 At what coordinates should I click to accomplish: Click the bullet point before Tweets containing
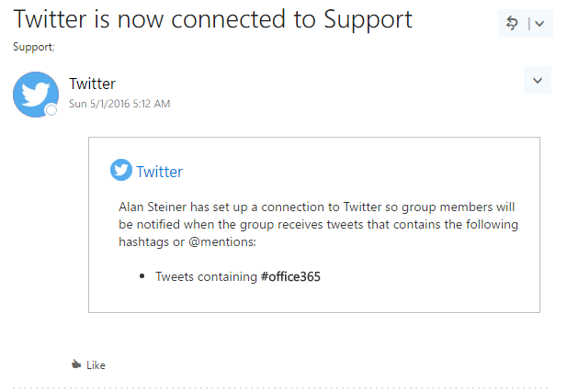pos(142,276)
